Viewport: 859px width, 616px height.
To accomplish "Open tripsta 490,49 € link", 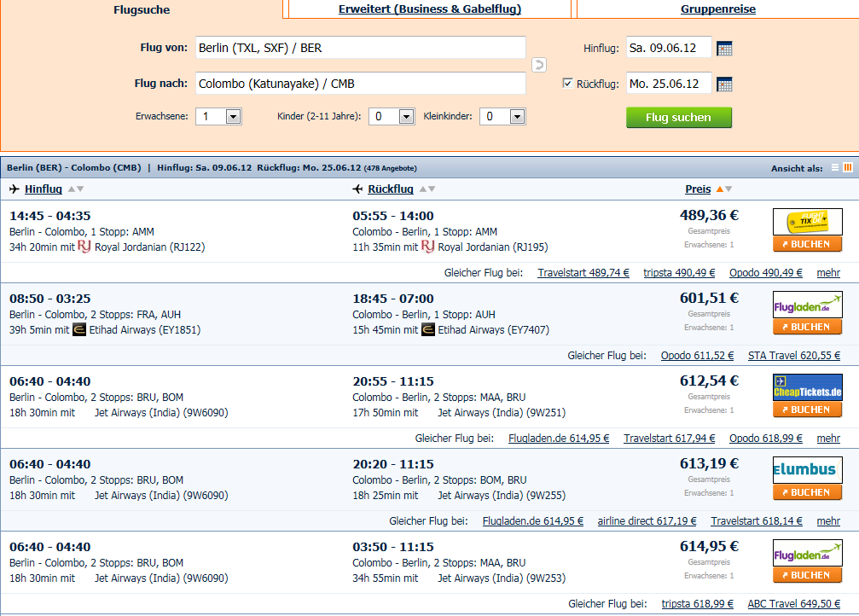I will (679, 272).
